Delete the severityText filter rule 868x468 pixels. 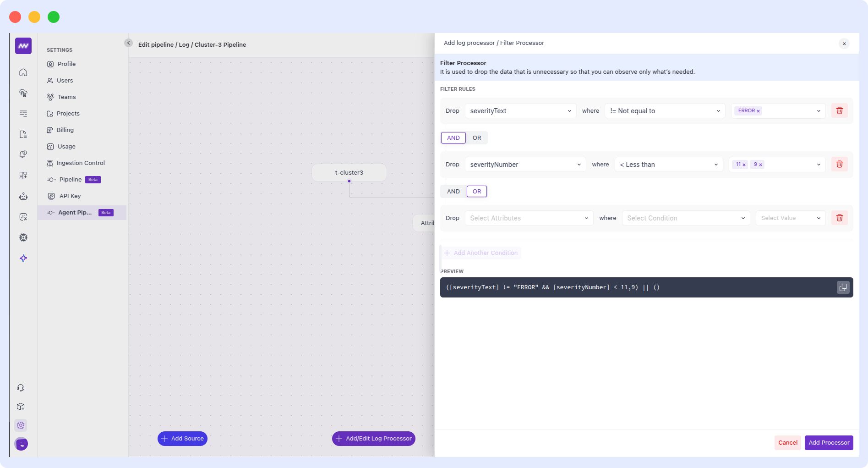point(839,110)
